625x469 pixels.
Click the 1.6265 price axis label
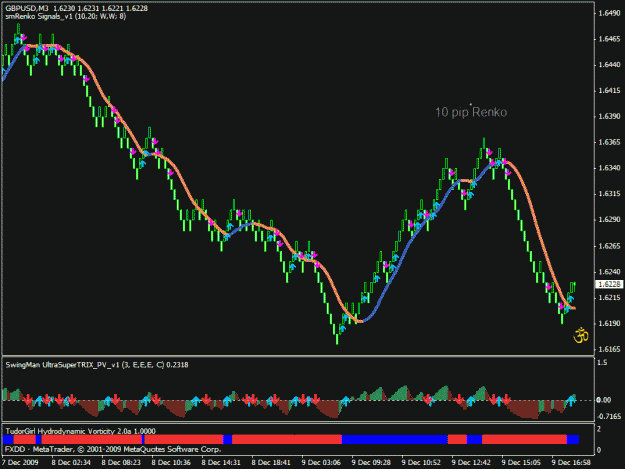click(609, 246)
